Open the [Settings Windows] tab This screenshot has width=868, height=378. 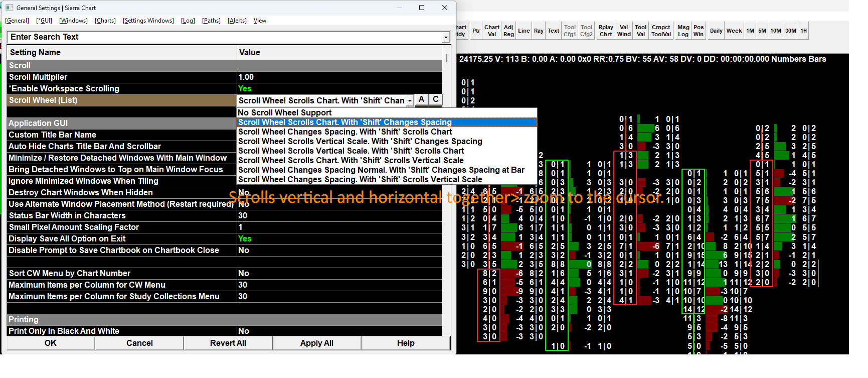(148, 21)
